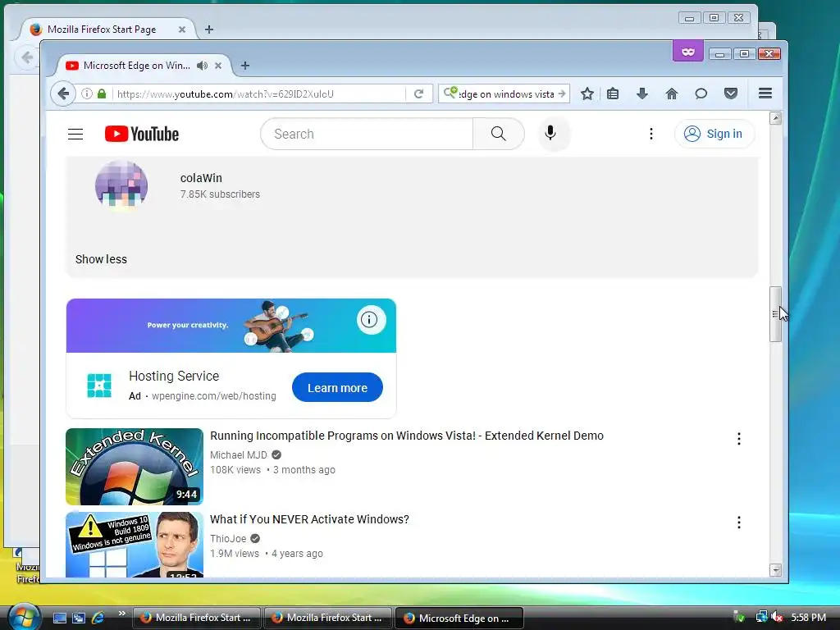Click the YouTube search magnifier button
The image size is (840, 630).
[x=498, y=134]
